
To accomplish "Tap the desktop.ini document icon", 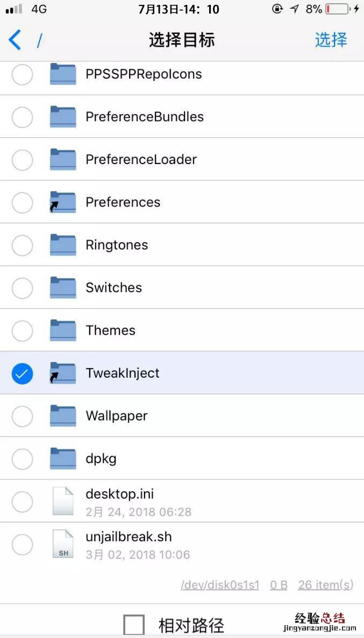I will (x=62, y=501).
